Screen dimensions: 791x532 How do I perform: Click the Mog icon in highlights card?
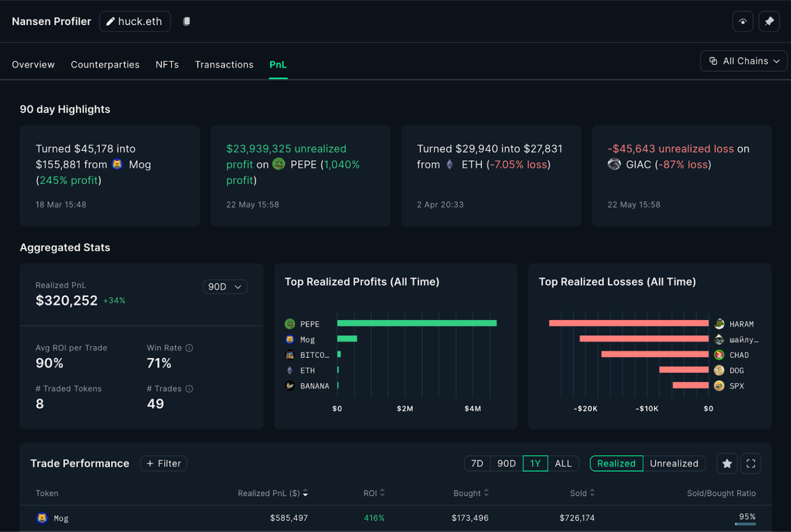[x=117, y=164]
